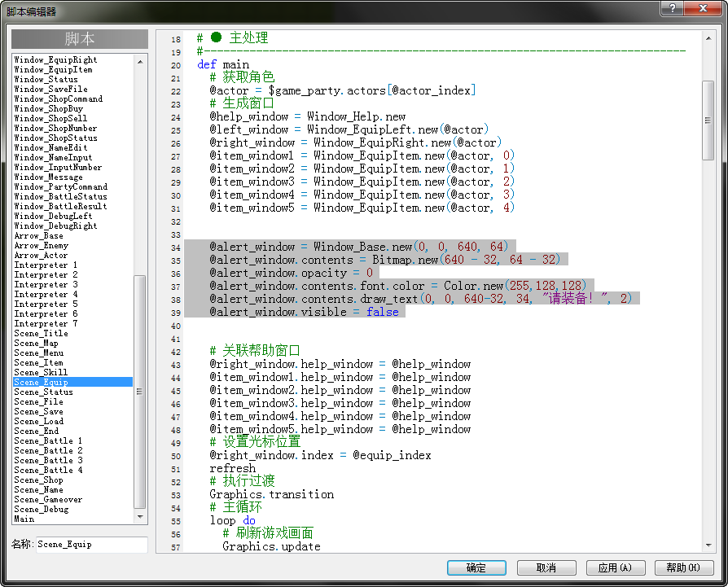Click the script list scroll up arrow
728x587 pixels.
coord(140,61)
